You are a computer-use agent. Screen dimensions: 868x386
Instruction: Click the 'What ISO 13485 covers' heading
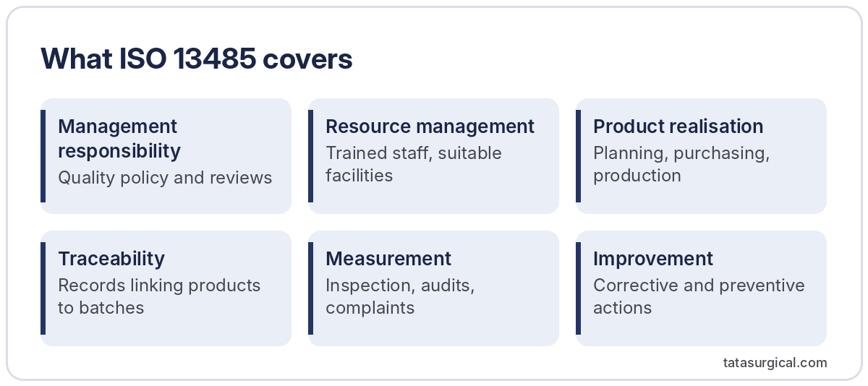pos(197,59)
